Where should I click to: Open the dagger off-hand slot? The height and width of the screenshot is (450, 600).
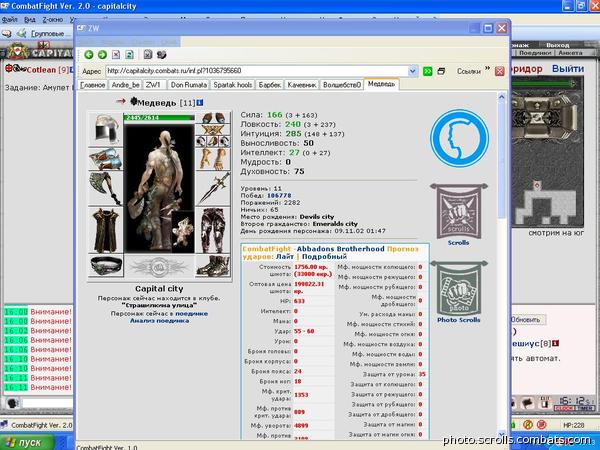[x=213, y=188]
